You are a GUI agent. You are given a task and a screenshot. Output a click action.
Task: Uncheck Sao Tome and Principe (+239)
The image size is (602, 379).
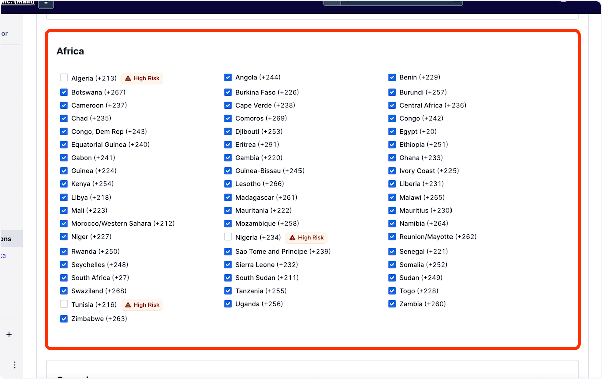tap(228, 252)
